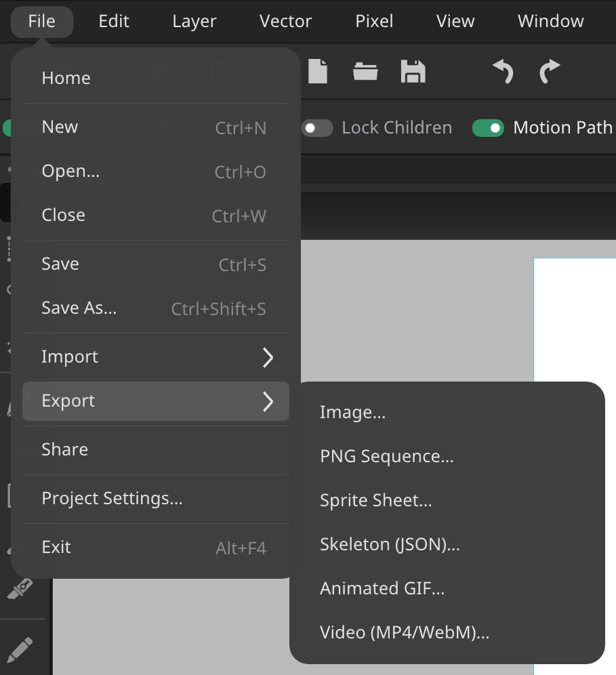
Task: Select the Pencil tool in left toolbar
Action: tap(20, 650)
